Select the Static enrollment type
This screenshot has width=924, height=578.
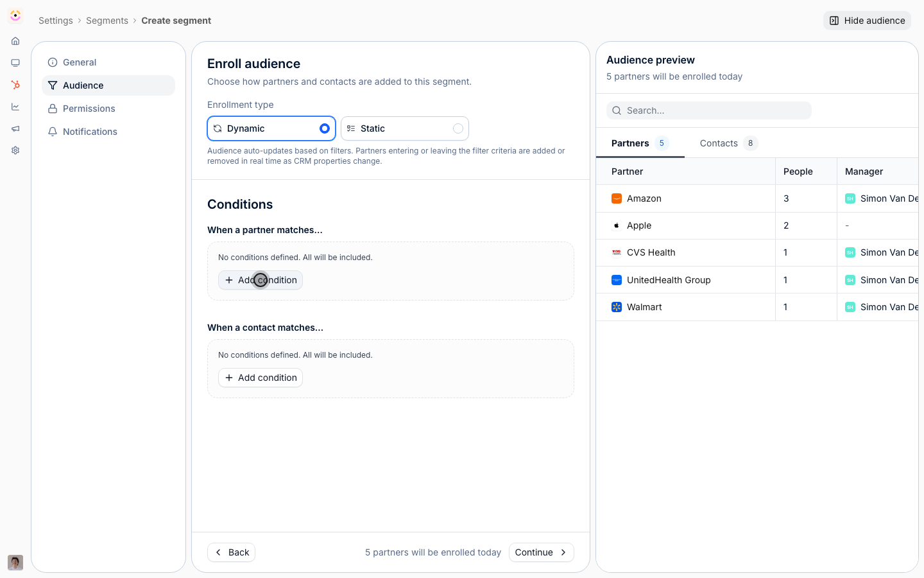405,128
